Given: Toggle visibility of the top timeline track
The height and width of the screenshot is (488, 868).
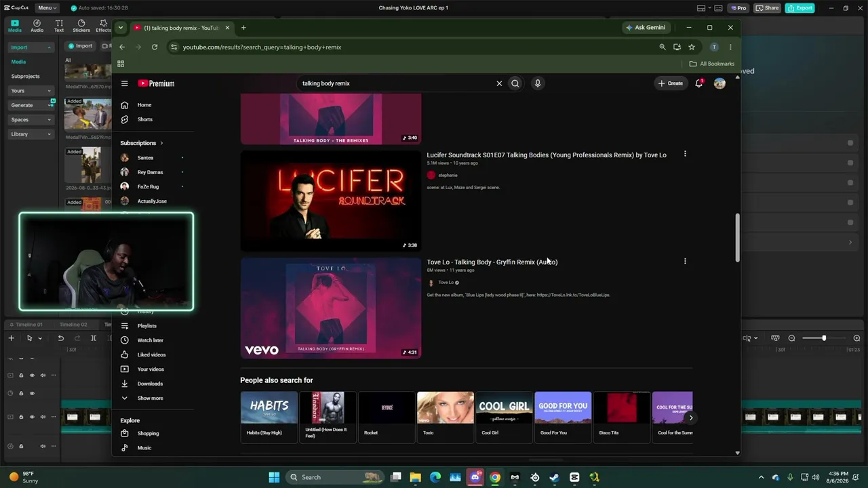Looking at the screenshot, I should point(32,375).
